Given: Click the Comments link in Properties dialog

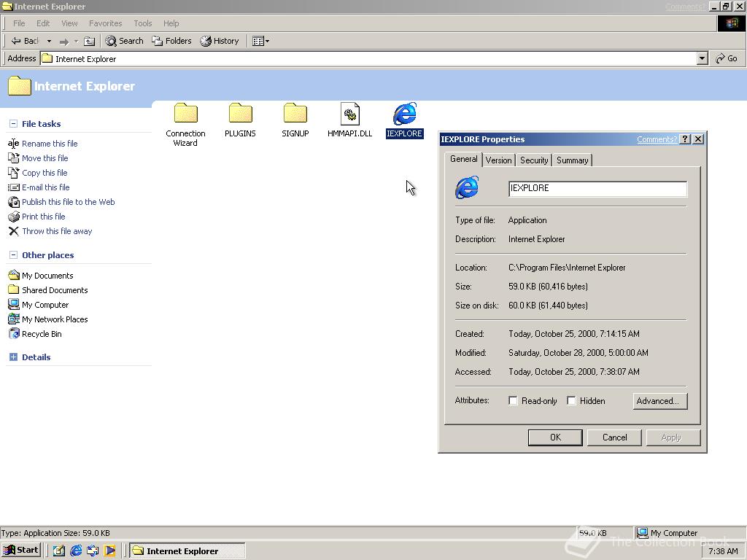Looking at the screenshot, I should (x=657, y=139).
